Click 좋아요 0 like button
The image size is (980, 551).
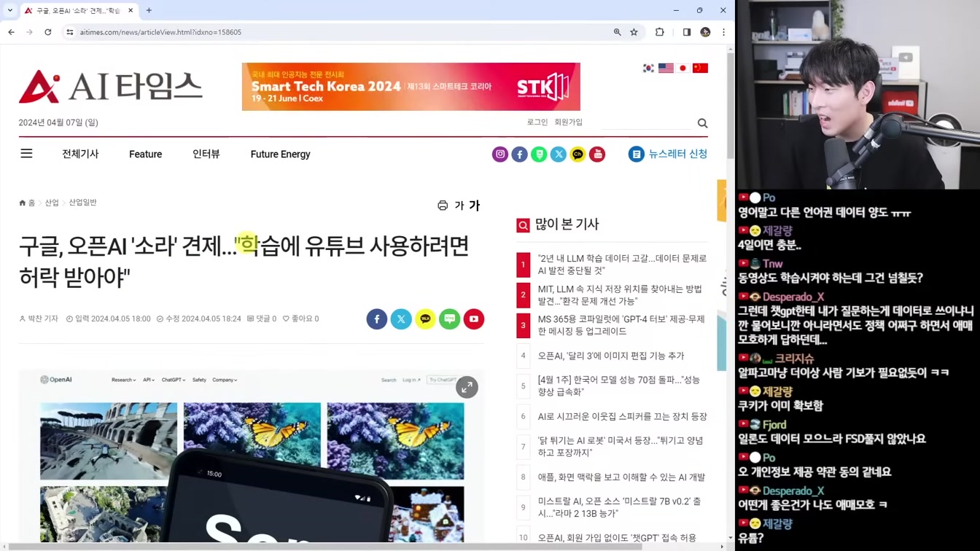point(301,319)
